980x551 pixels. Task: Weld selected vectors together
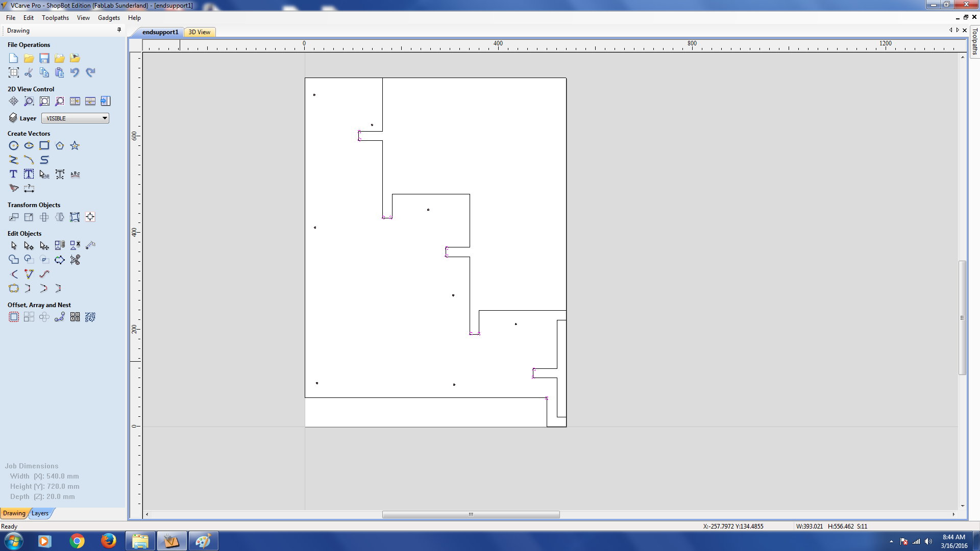point(14,260)
